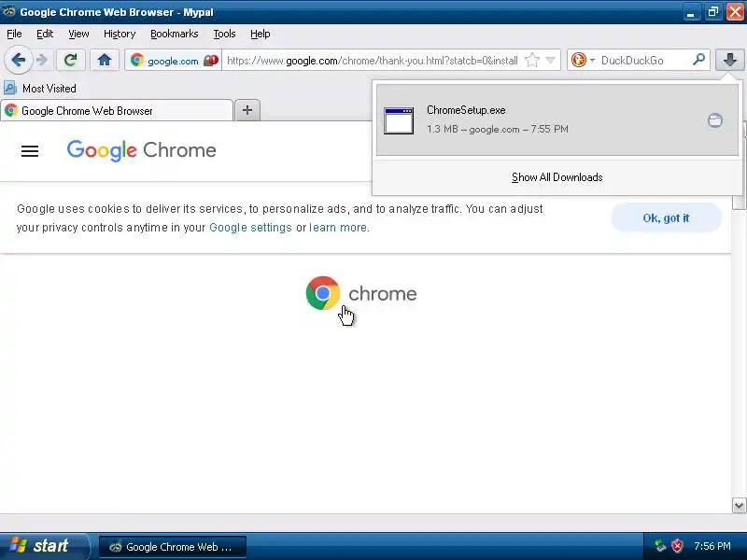Open the Bookmarks menu

tap(175, 34)
